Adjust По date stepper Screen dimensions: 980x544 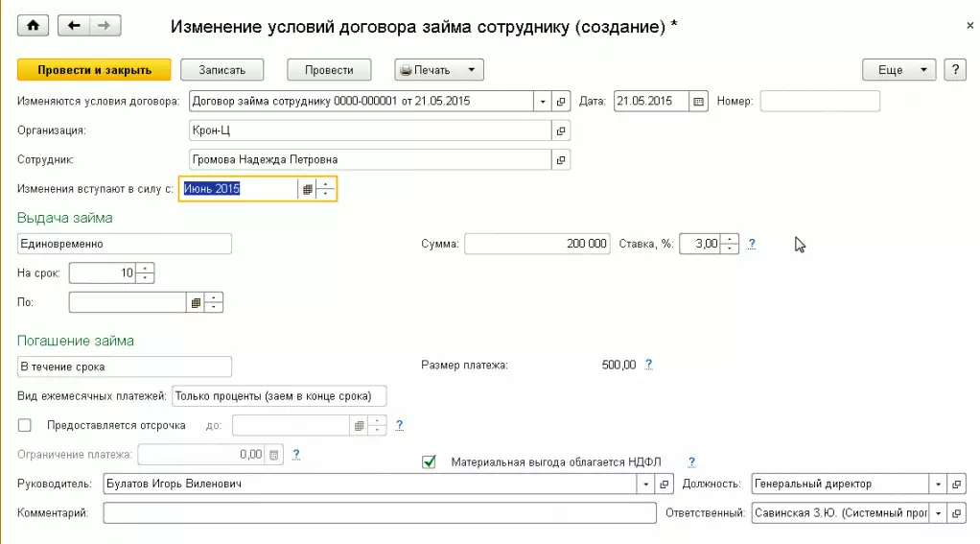pyautogui.click(x=214, y=302)
